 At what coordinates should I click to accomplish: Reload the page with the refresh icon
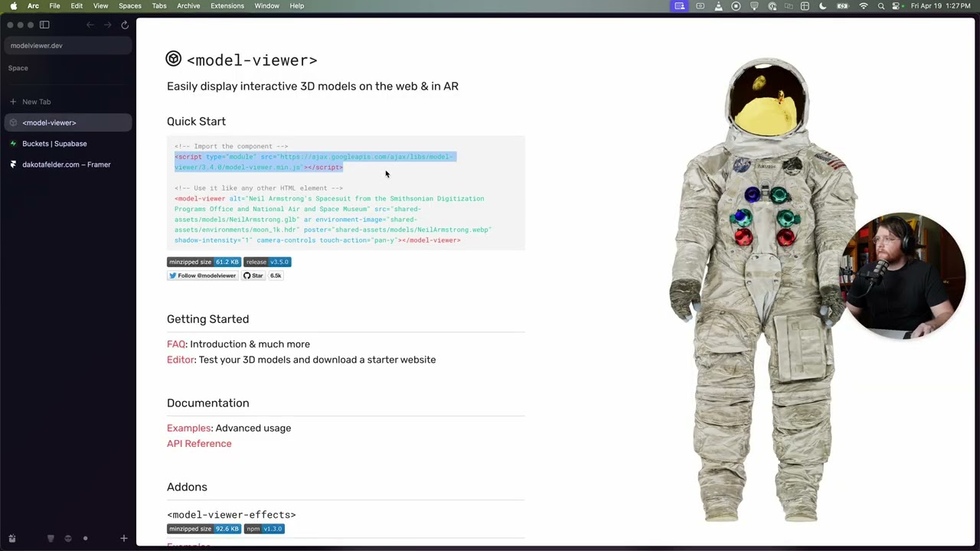pyautogui.click(x=125, y=24)
